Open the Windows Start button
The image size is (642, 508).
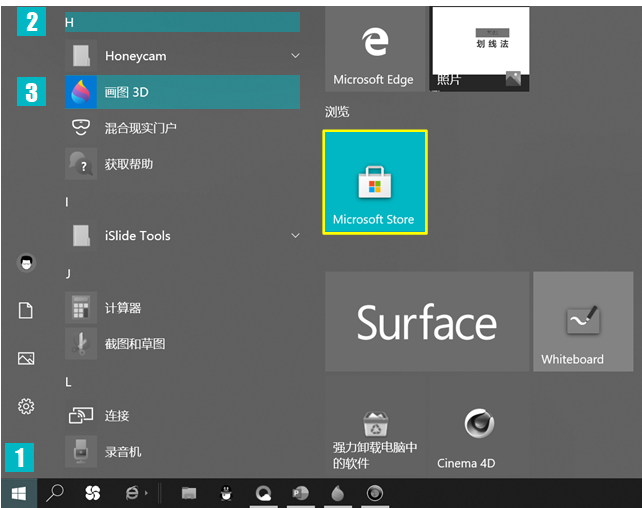(x=19, y=493)
